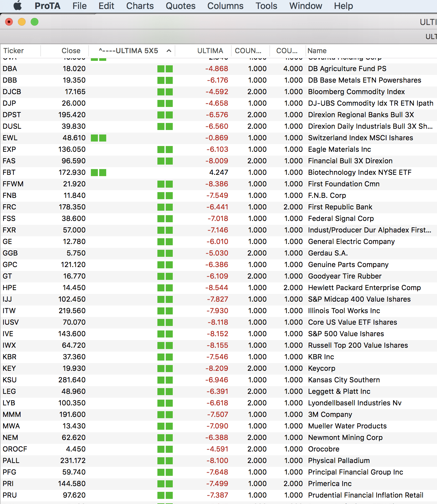The height and width of the screenshot is (504, 437).
Task: Select 'Kansas City Southern'
Action: 344,380
